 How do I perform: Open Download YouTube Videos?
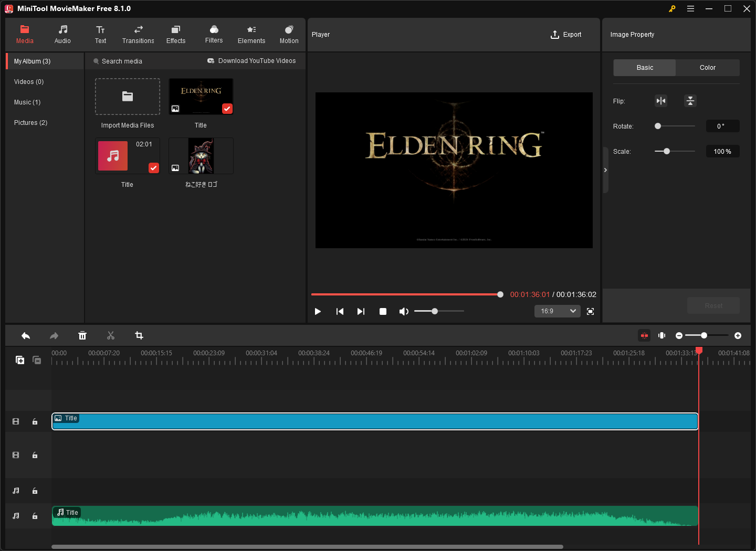pos(251,61)
